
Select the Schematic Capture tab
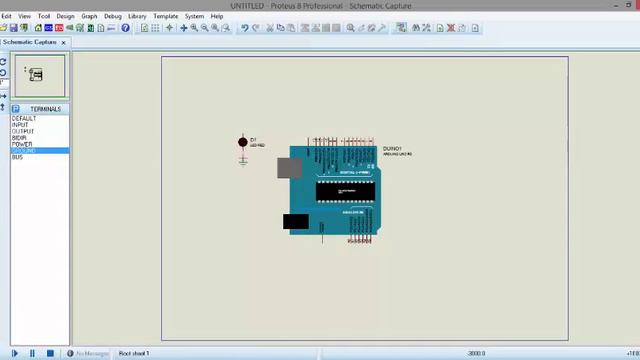(29, 42)
